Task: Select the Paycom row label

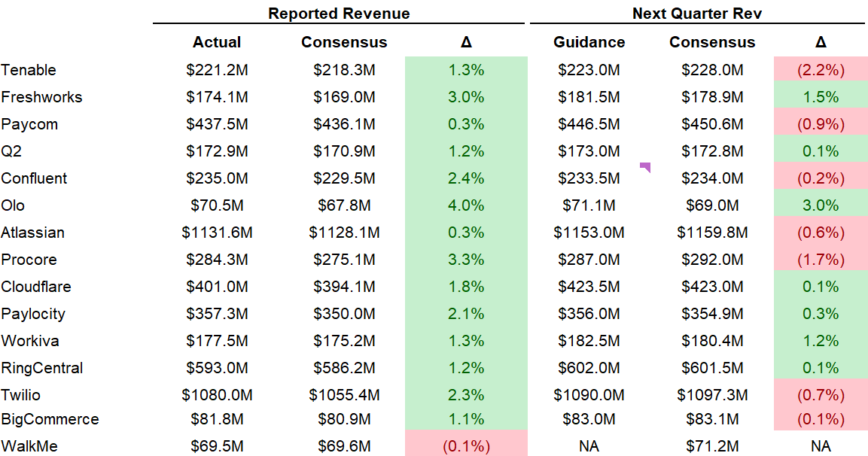Action: (29, 124)
